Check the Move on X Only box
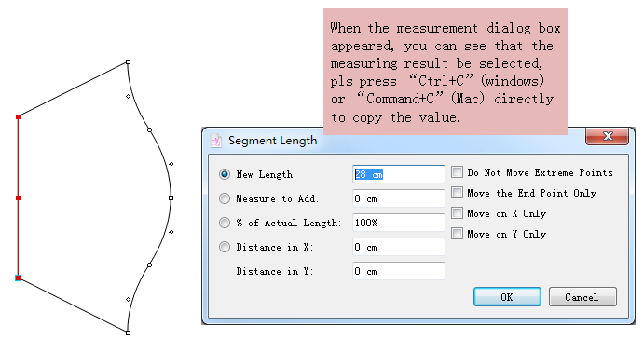The image size is (644, 353). (457, 213)
